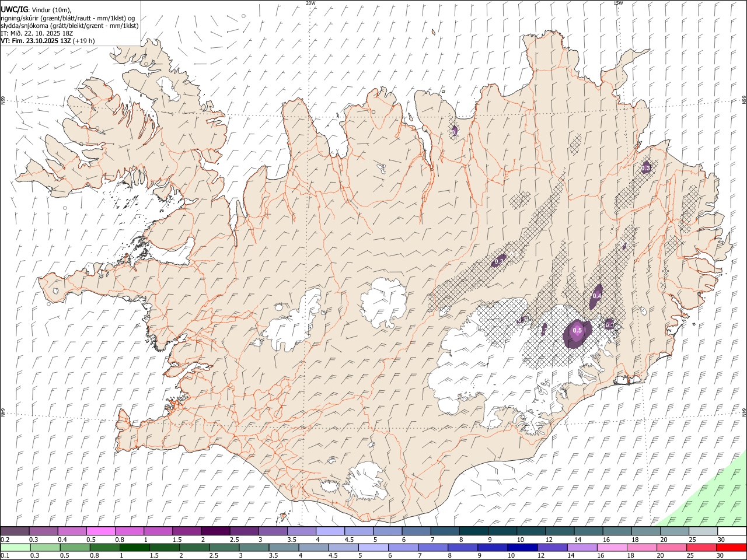Click the large purple 0.5 snowfall blob
Image resolution: width=747 pixels, height=560 pixels.
click(577, 333)
